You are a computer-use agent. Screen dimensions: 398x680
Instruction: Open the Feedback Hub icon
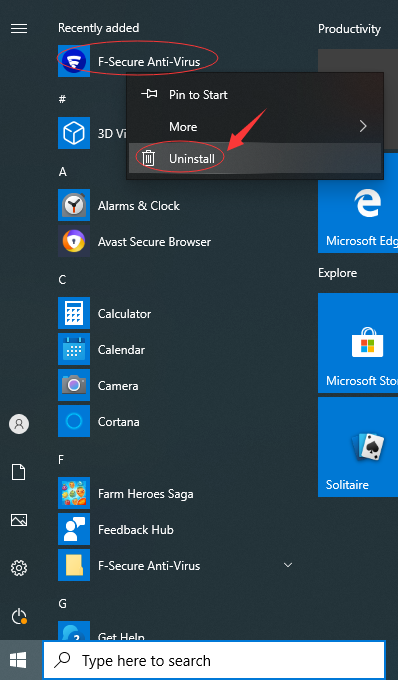(x=74, y=529)
